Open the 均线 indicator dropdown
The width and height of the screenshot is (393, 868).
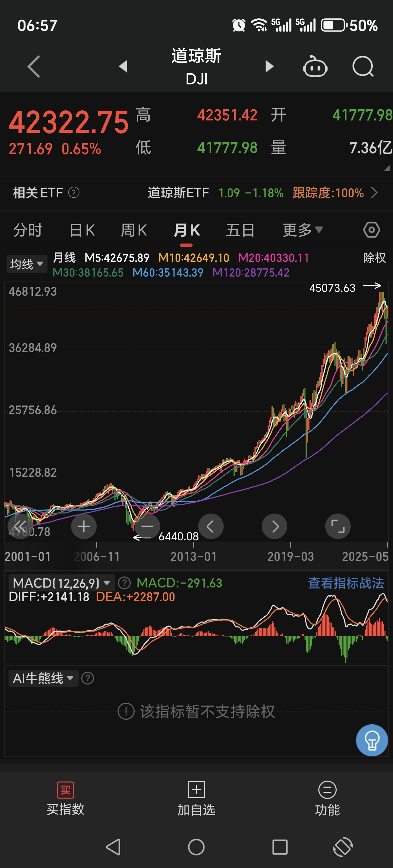click(x=27, y=264)
